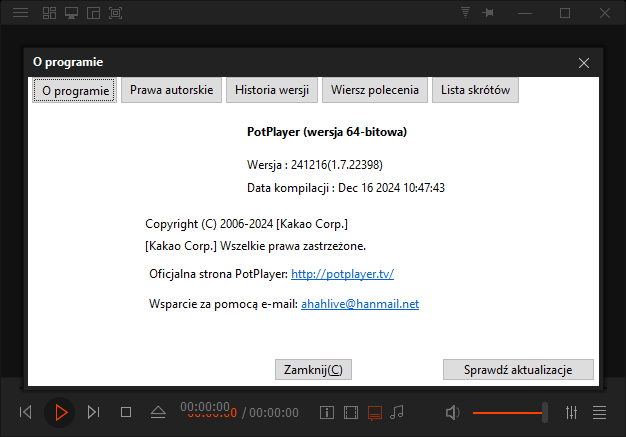Viewport: 626px width, 437px height.
Task: Click the monitor display icon in title bar
Action: pos(71,13)
